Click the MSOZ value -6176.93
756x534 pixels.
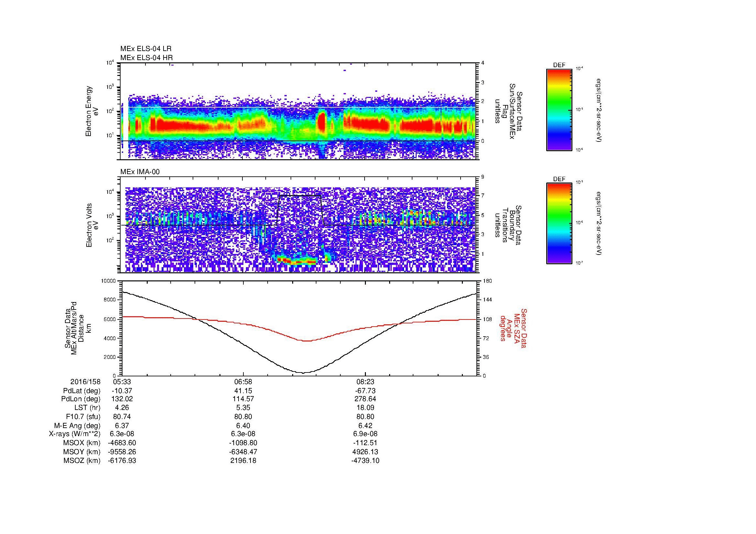coord(122,461)
